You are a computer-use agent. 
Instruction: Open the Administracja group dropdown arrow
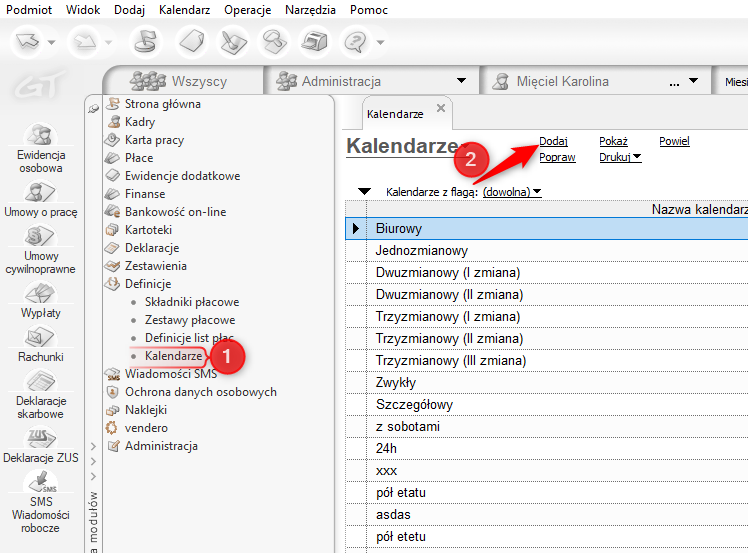tap(461, 81)
